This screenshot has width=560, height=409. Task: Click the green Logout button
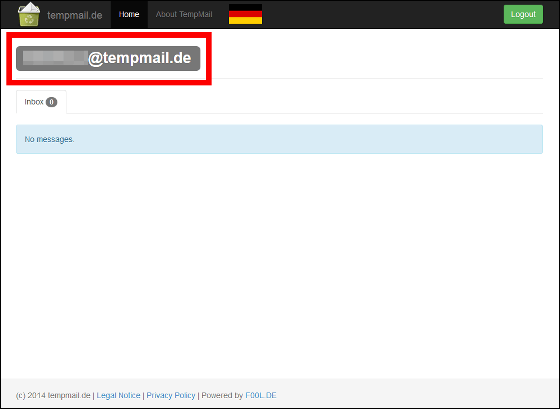[x=523, y=14]
